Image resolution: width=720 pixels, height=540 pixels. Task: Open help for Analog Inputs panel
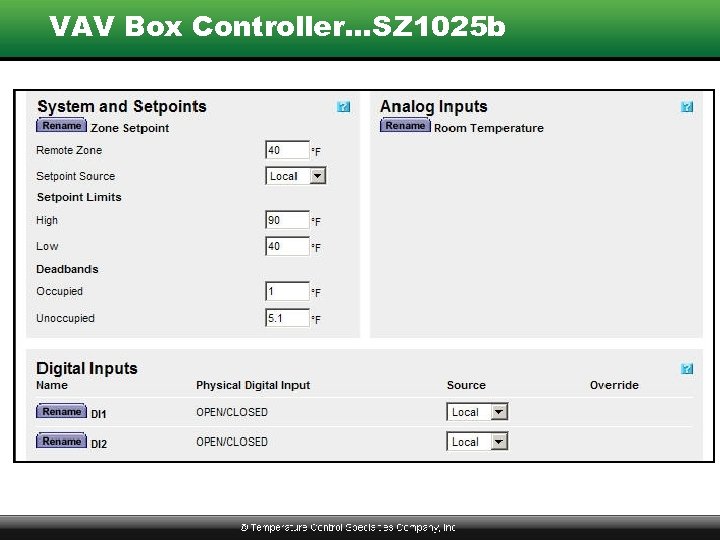click(x=687, y=107)
